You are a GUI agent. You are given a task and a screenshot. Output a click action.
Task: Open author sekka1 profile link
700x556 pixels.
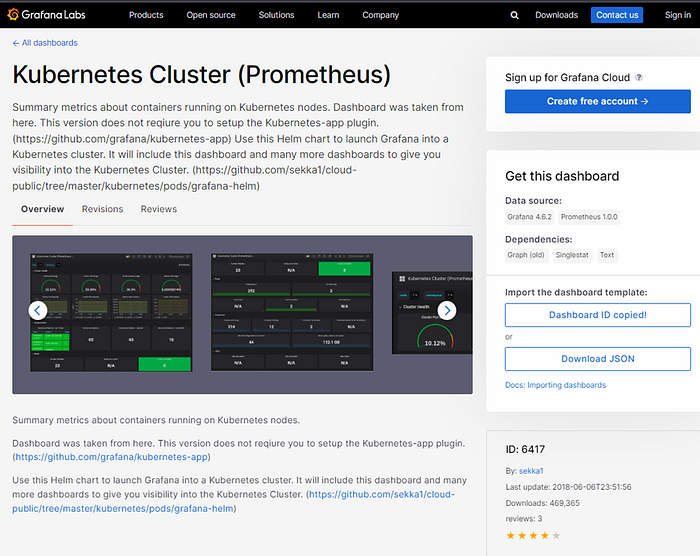(x=531, y=471)
